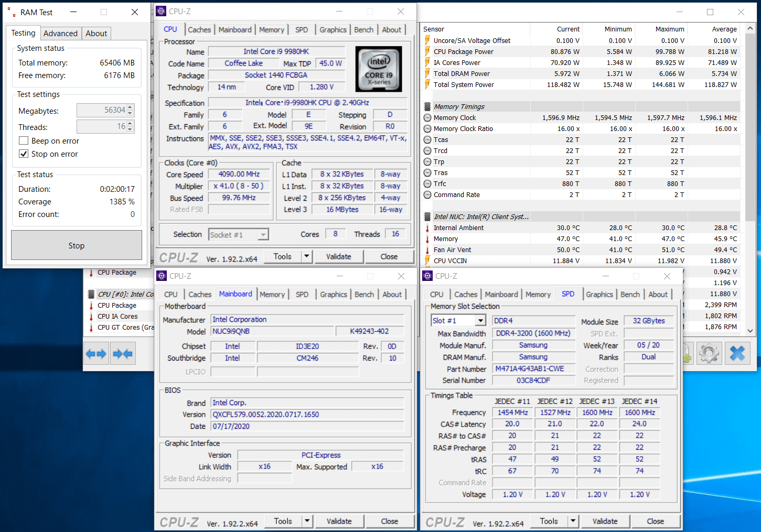The image size is (761, 532).
Task: Click the CPU [#0] group chip icon
Action: [91, 294]
